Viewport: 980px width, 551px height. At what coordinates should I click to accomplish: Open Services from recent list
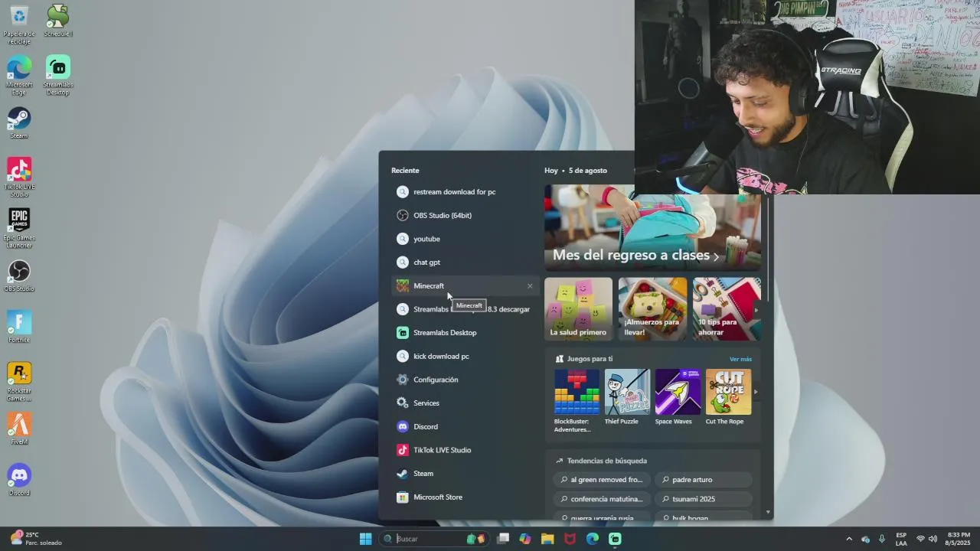[x=465, y=403]
